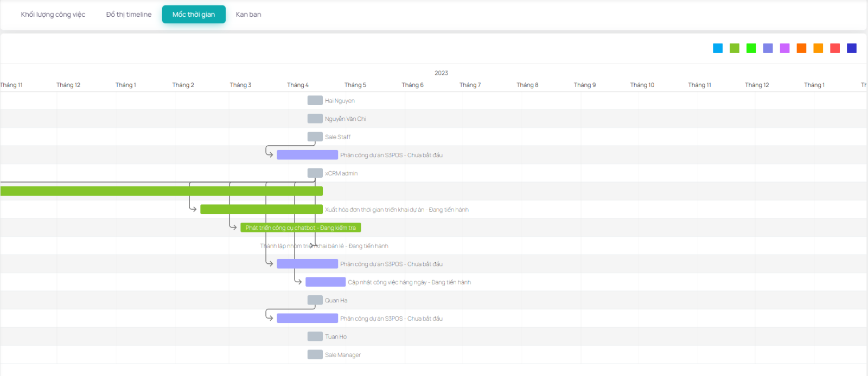Click the gray marker beside Hai Nguyen

(315, 100)
